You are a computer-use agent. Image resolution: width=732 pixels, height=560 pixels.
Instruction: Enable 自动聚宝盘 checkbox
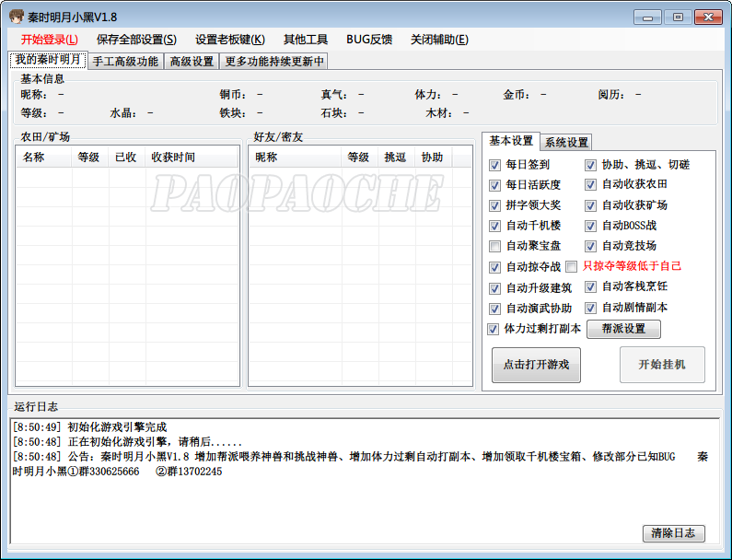pos(494,246)
